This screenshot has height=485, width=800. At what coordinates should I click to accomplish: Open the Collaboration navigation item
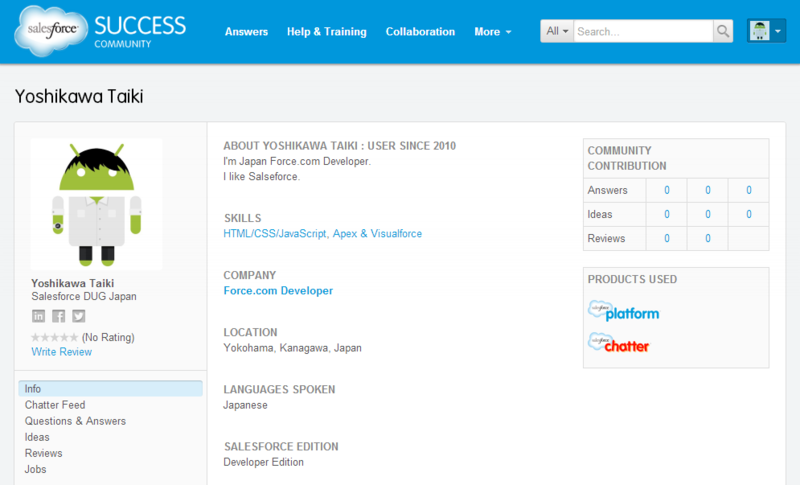pyautogui.click(x=420, y=32)
